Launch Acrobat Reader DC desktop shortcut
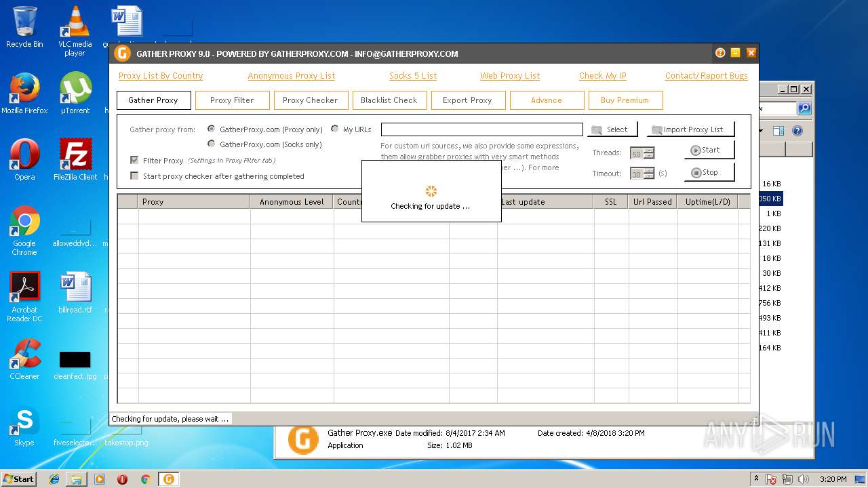This screenshot has height=488, width=868. coord(24,297)
